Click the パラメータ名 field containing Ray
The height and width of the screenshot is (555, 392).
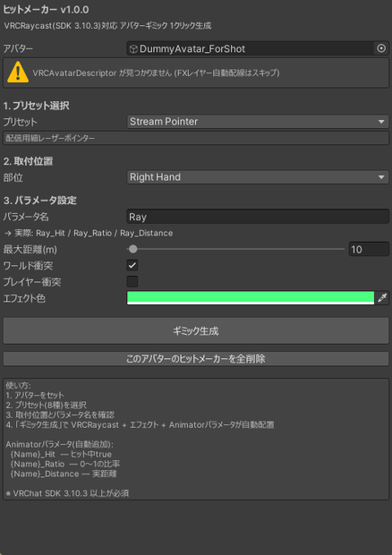(x=258, y=217)
